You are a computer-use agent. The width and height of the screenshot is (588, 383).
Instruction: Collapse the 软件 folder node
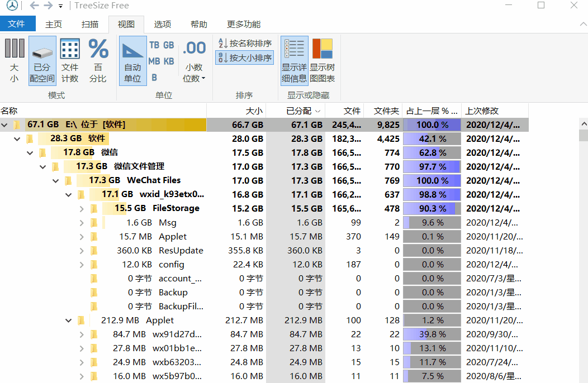(x=17, y=139)
